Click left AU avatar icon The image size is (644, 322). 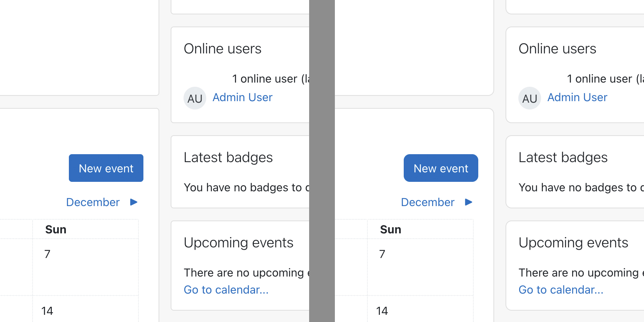point(195,98)
